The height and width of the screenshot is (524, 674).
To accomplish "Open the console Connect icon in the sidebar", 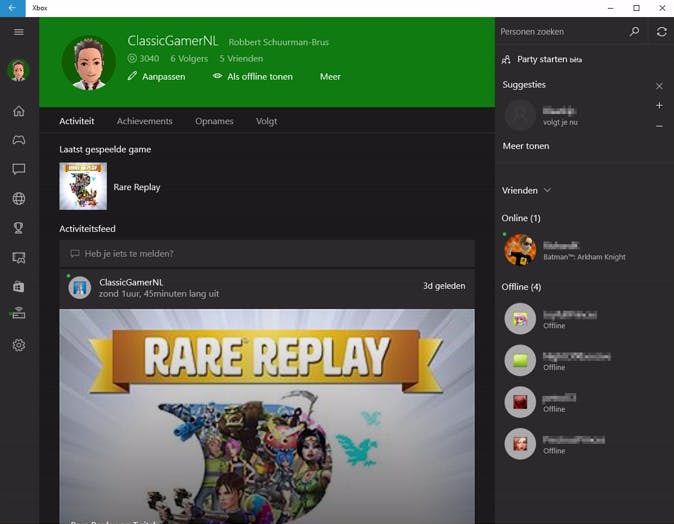I will click(18, 313).
